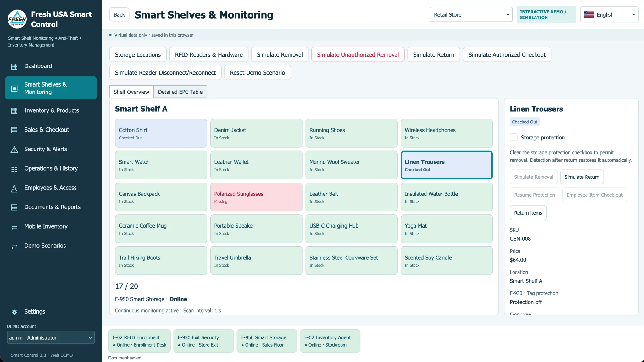Click the 17 / 20 stock count
The height and width of the screenshot is (362, 644).
[x=126, y=286]
